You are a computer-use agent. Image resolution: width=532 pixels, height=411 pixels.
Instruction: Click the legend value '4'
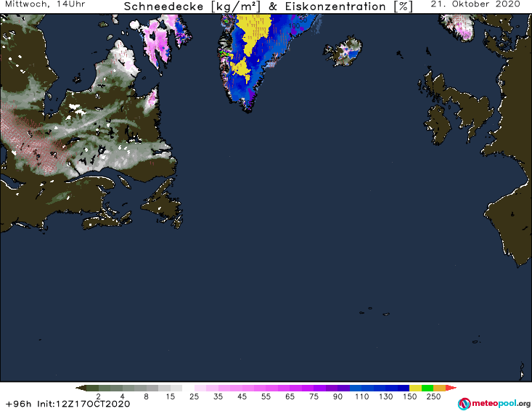[x=123, y=396]
